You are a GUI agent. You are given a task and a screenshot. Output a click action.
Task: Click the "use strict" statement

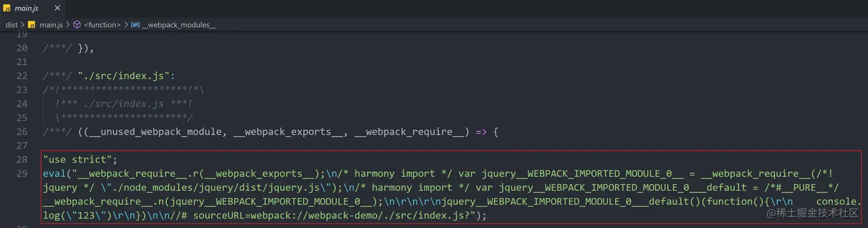[x=80, y=159]
